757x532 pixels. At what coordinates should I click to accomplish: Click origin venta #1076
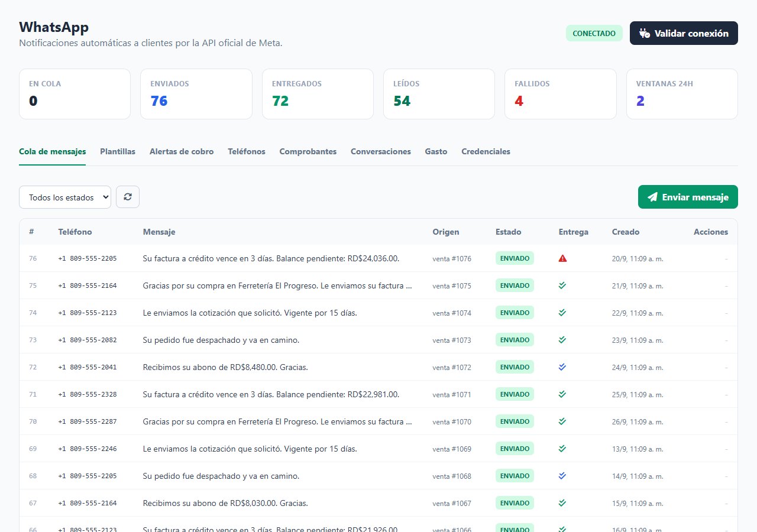[452, 258]
